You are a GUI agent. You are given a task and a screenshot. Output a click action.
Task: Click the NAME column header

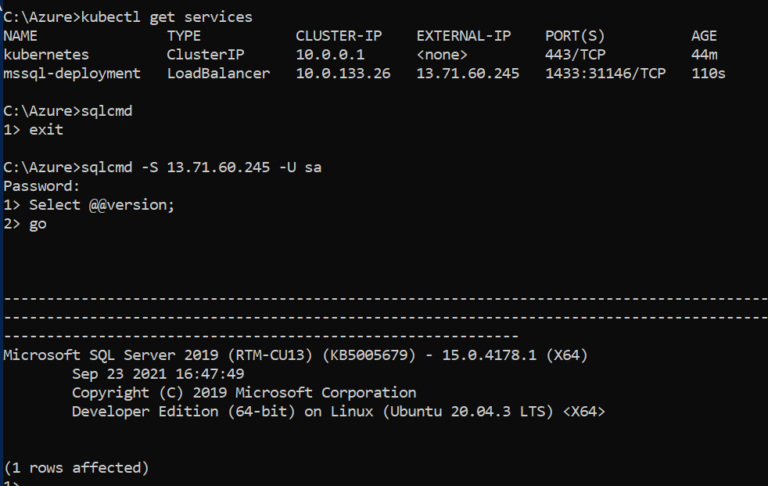(x=21, y=36)
